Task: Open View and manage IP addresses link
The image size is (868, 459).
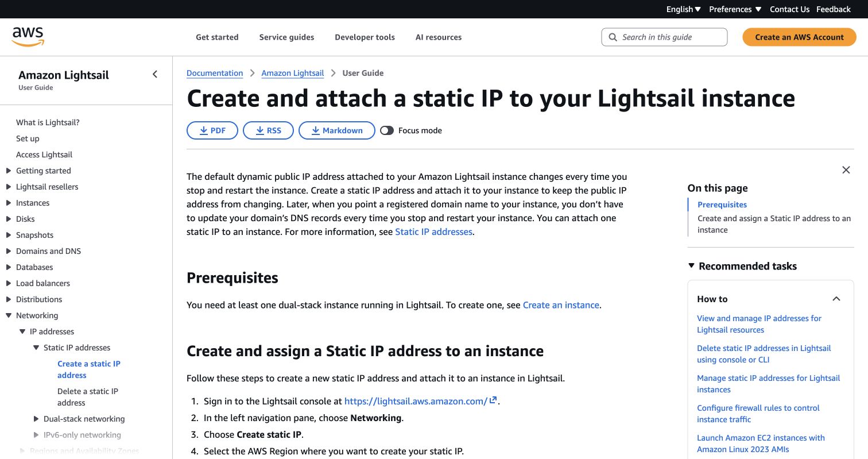Action: 759,324
